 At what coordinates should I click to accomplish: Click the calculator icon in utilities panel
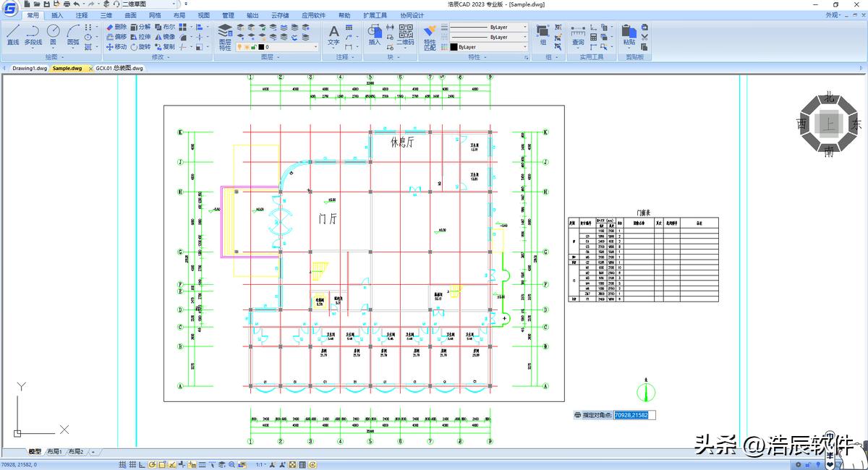(x=594, y=37)
